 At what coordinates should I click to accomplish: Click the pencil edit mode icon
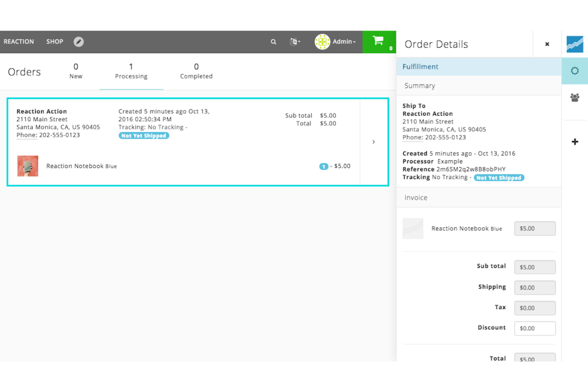(79, 42)
